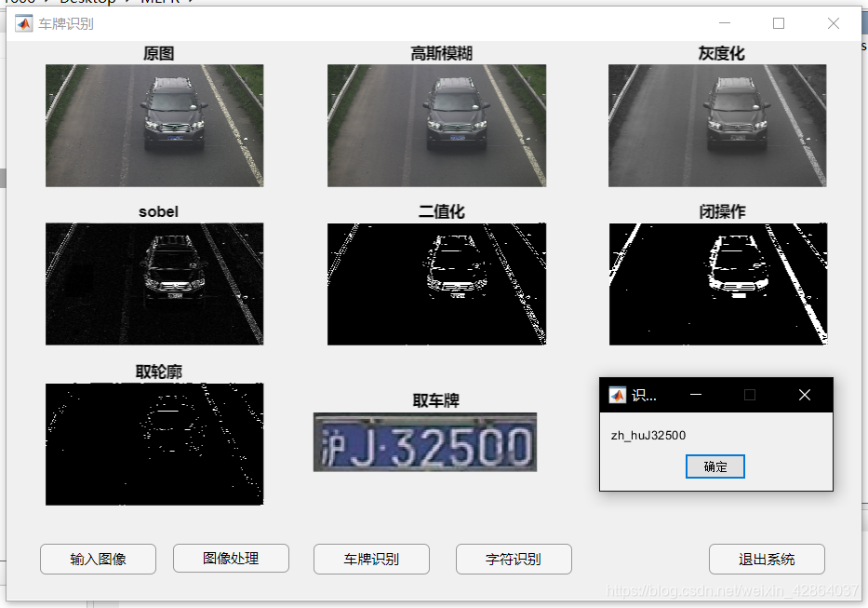Launch 字符识别 character recognition
868x608 pixels.
(x=514, y=559)
